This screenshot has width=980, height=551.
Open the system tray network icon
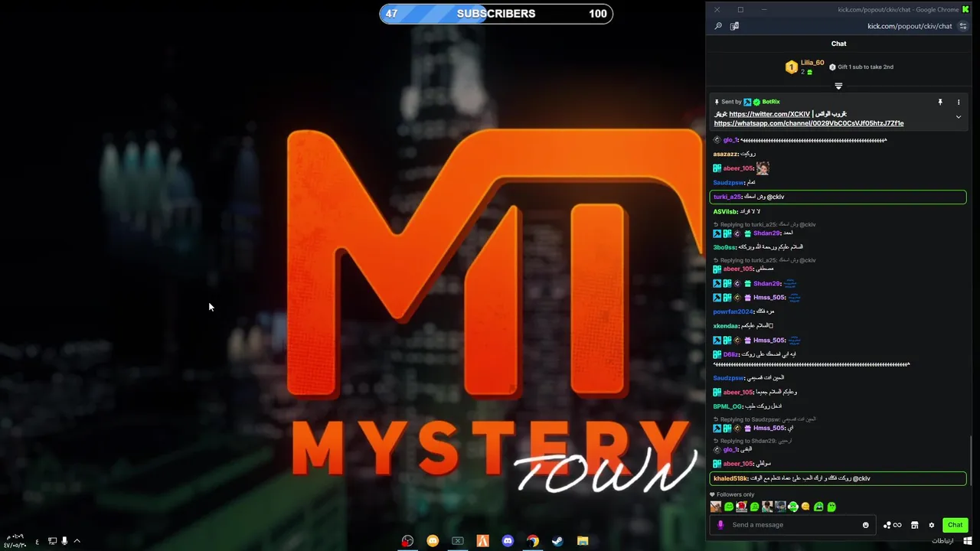pos(52,541)
